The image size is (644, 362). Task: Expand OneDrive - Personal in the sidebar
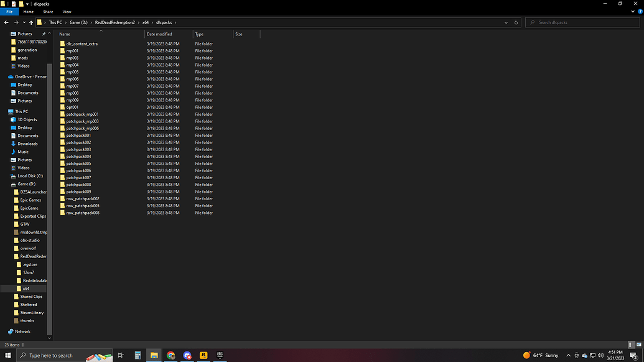pyautogui.click(x=4, y=76)
